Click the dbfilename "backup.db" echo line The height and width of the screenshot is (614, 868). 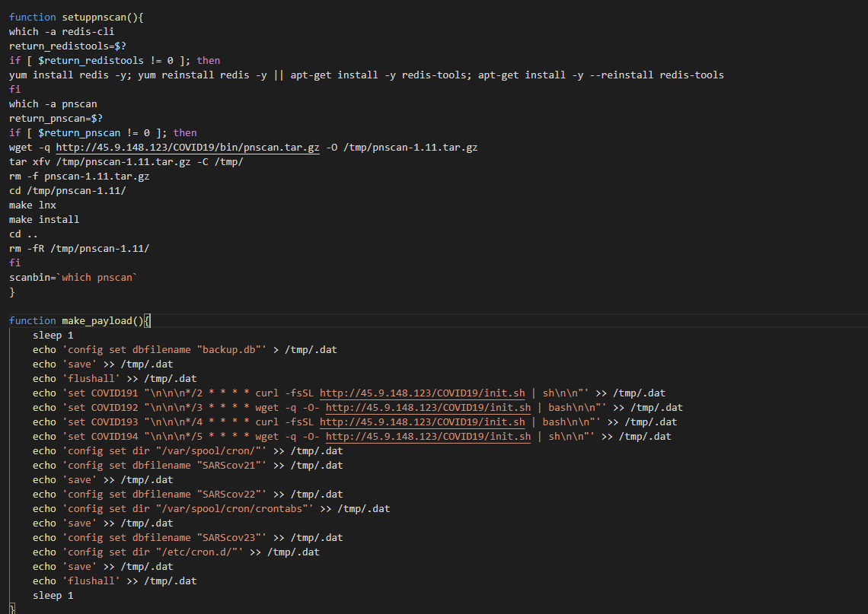(x=185, y=349)
